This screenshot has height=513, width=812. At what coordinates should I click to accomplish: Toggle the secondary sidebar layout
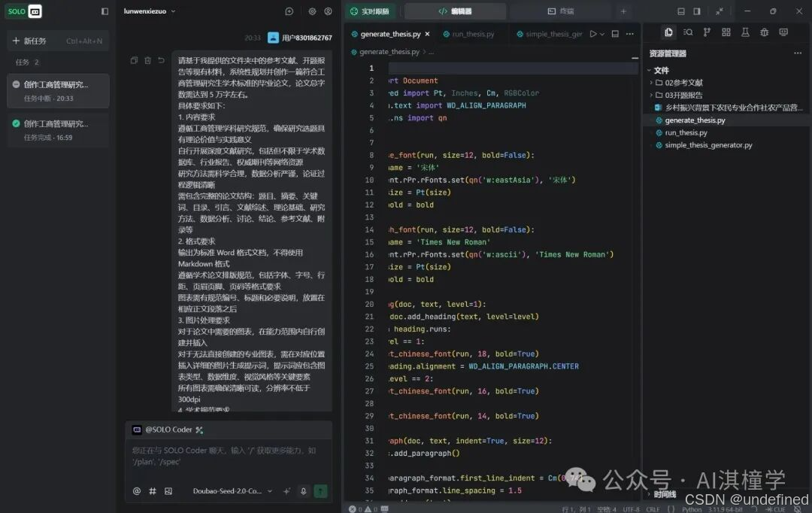[x=698, y=10]
